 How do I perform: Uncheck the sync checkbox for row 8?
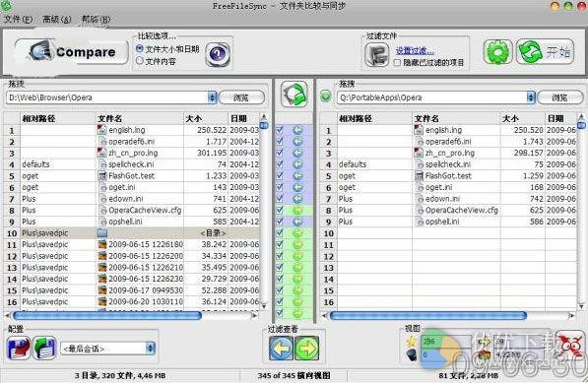(280, 211)
